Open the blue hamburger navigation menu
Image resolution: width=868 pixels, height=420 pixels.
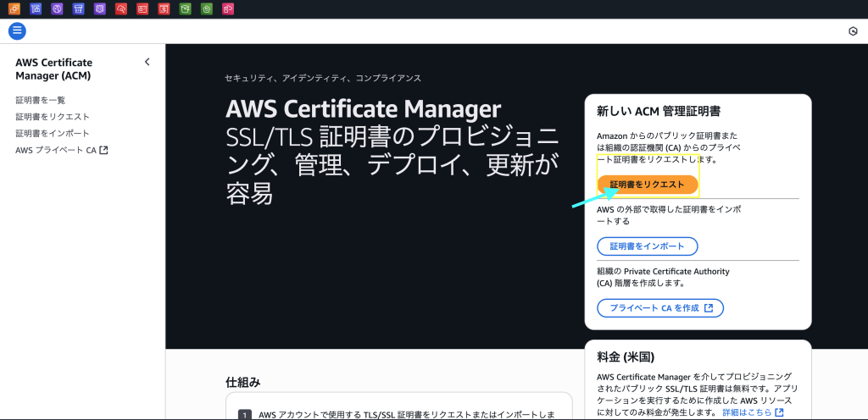coord(17,31)
